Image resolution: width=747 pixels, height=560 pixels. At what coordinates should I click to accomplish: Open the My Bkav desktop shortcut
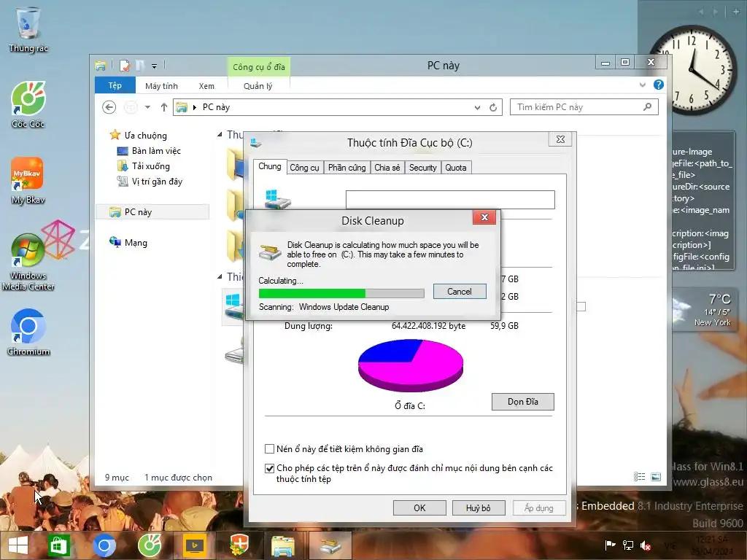(x=28, y=180)
